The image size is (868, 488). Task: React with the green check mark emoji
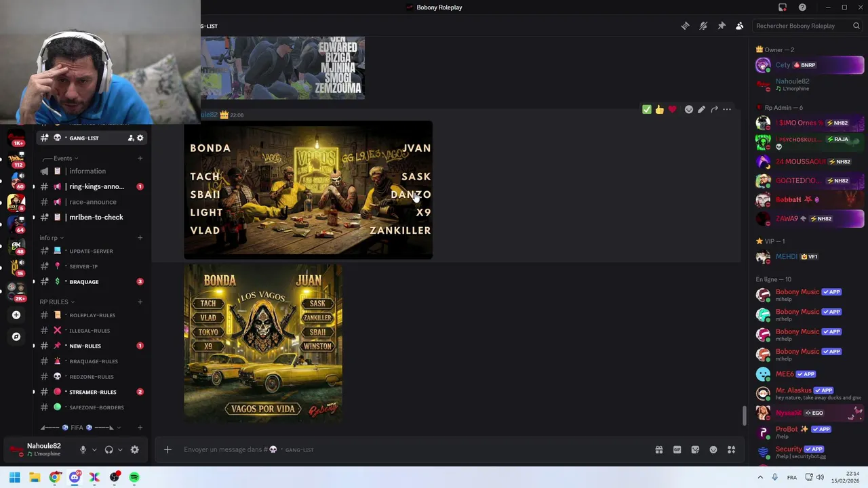coord(647,109)
